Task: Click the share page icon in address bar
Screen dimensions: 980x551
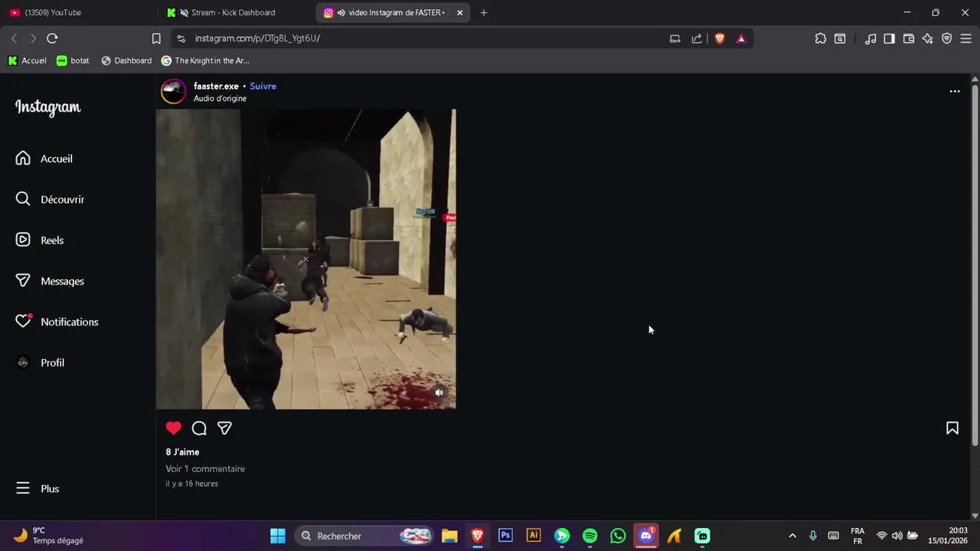Action: tap(697, 38)
